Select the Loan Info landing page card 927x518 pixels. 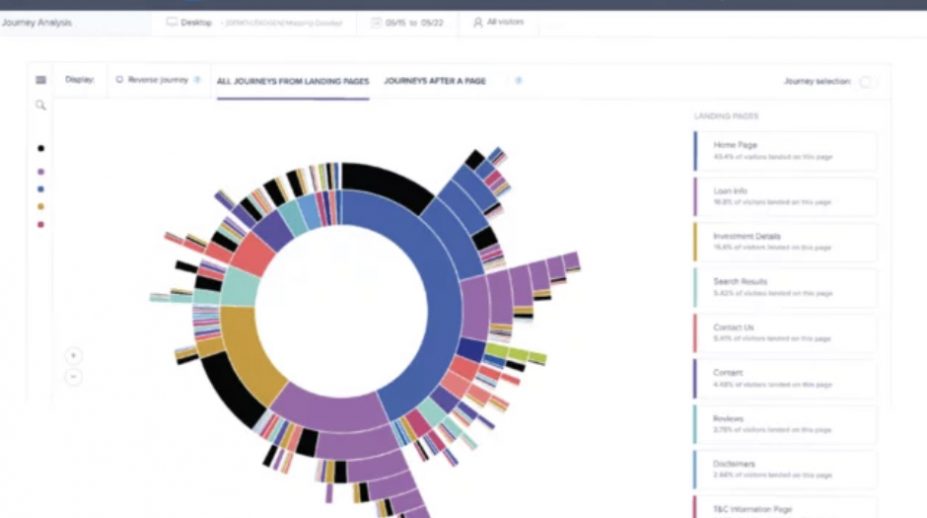coord(785,196)
